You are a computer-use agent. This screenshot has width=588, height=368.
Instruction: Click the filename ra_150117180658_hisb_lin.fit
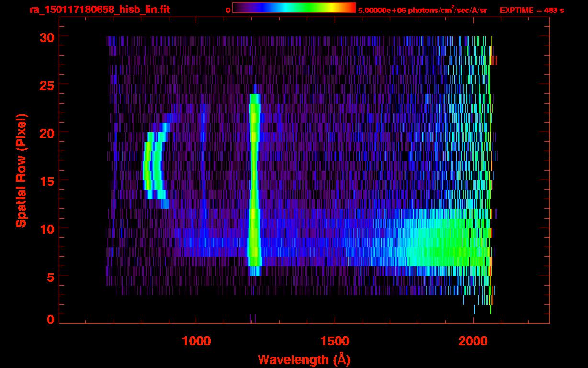(x=99, y=10)
